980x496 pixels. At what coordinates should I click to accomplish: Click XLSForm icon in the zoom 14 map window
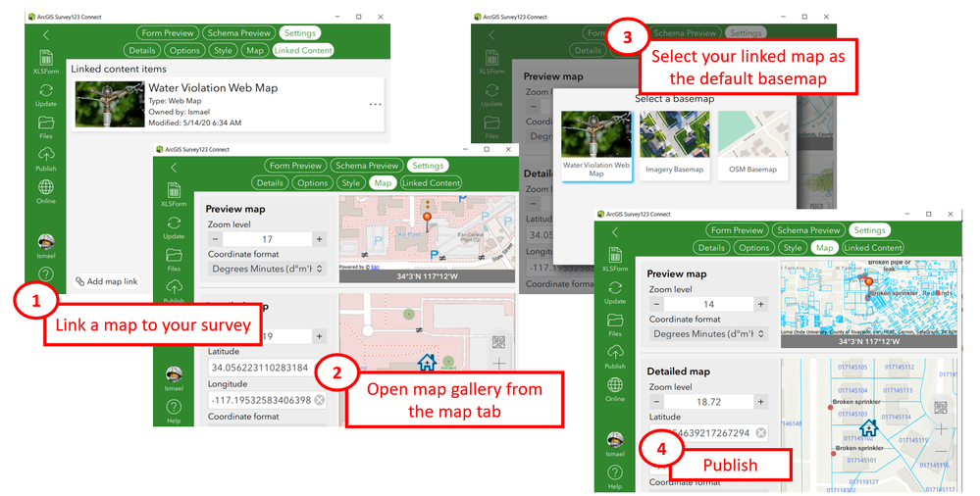615,256
